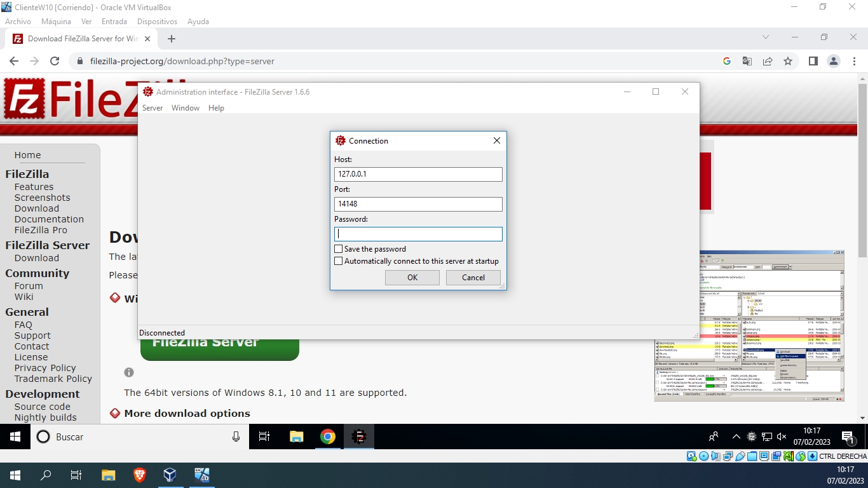Click VirtualBox audio indicator icon
Image resolution: width=868 pixels, height=488 pixels.
point(715,456)
